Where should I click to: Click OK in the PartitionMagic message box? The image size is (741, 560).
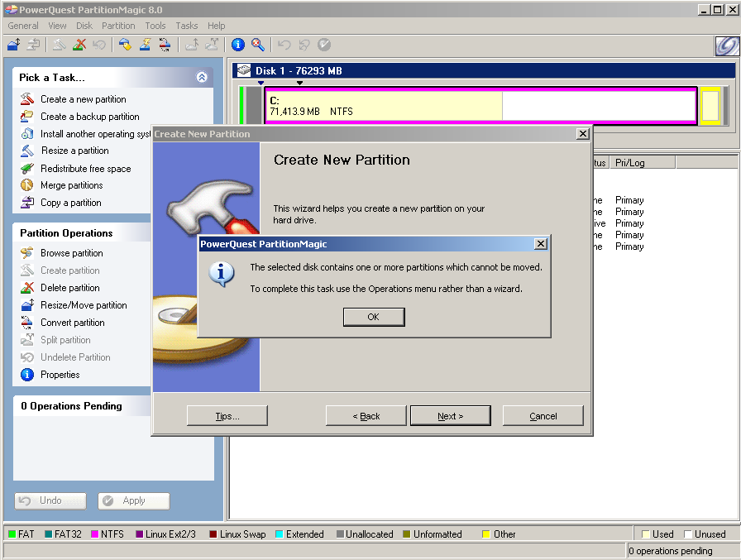[x=374, y=317]
